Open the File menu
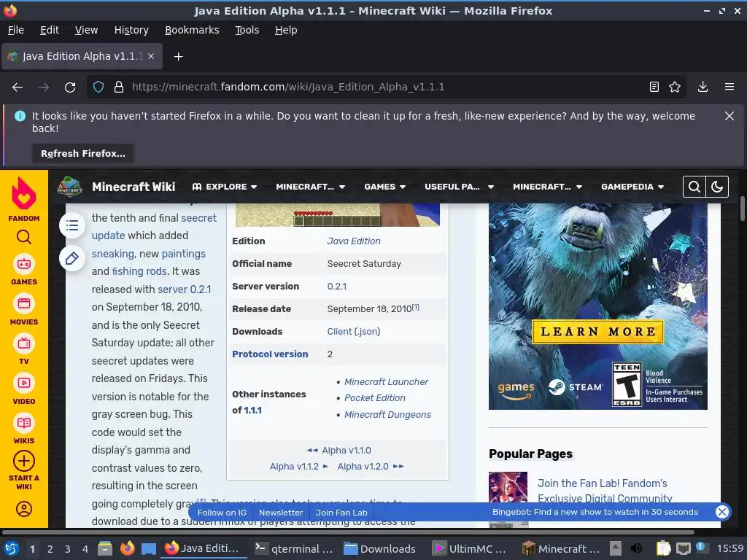The height and width of the screenshot is (560, 747). (x=16, y=30)
